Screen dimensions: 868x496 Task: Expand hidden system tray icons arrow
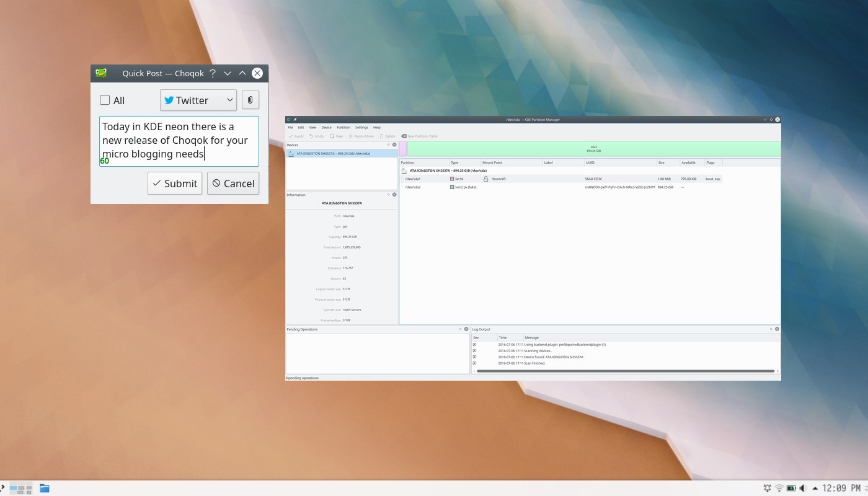pyautogui.click(x=815, y=489)
